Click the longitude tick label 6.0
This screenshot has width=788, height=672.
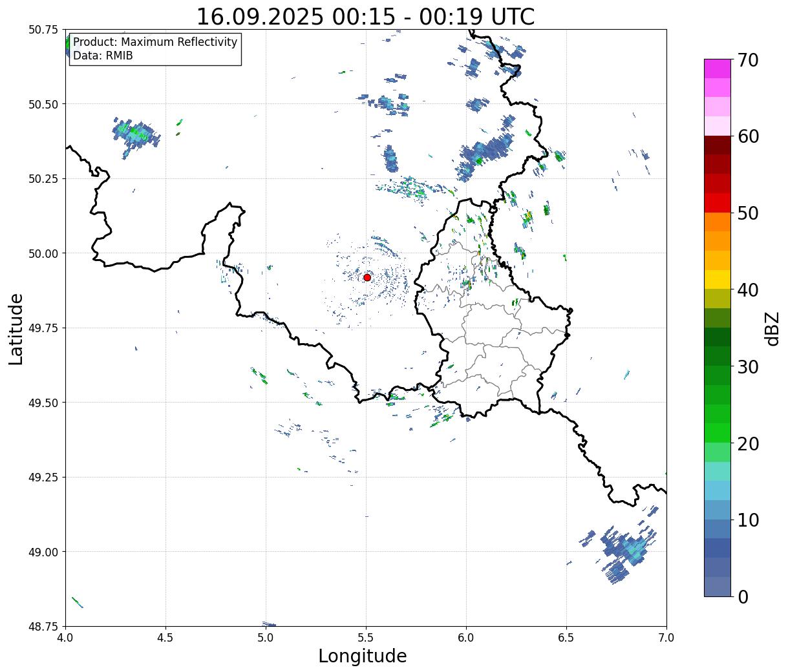[466, 638]
